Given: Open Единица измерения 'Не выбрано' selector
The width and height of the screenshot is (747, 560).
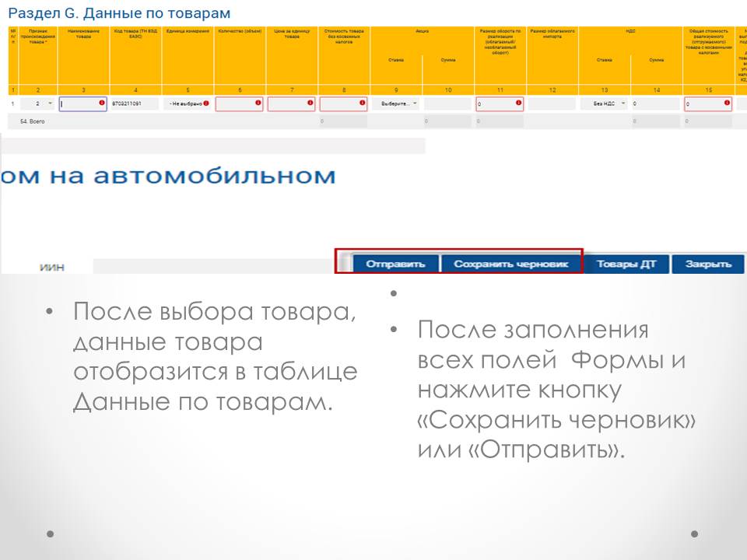Looking at the screenshot, I should 185,103.
